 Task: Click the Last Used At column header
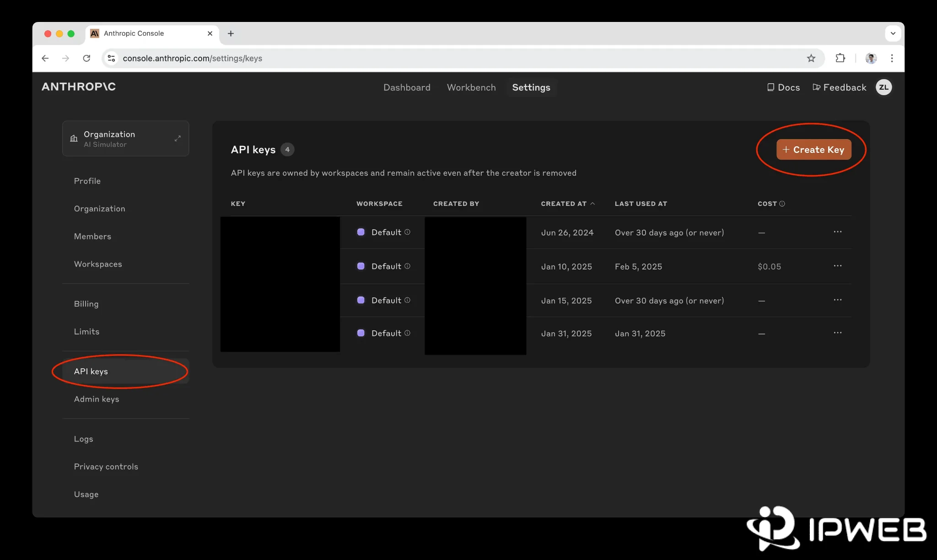(641, 204)
